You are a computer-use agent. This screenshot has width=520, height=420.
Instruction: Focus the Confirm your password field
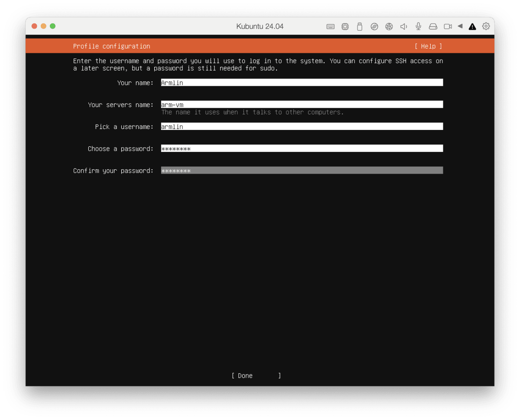point(302,171)
